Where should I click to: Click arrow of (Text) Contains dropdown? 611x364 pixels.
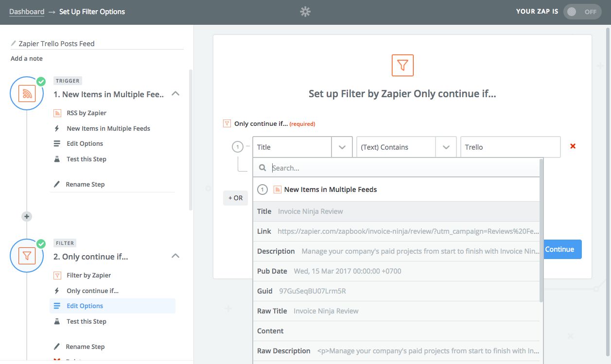[446, 147]
